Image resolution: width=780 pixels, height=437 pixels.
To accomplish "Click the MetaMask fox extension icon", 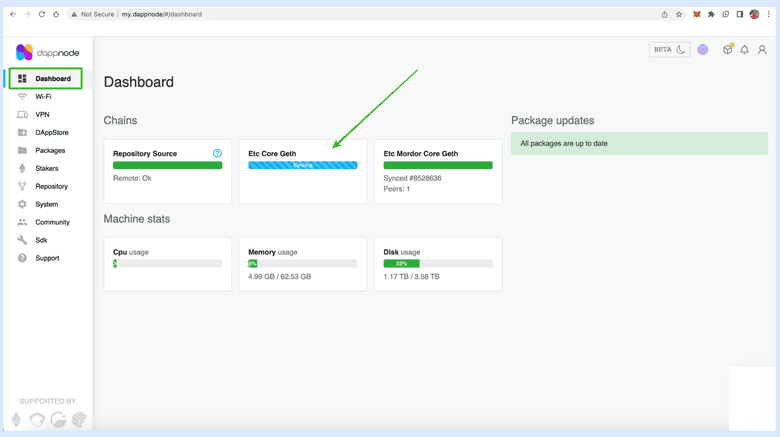I will (697, 15).
